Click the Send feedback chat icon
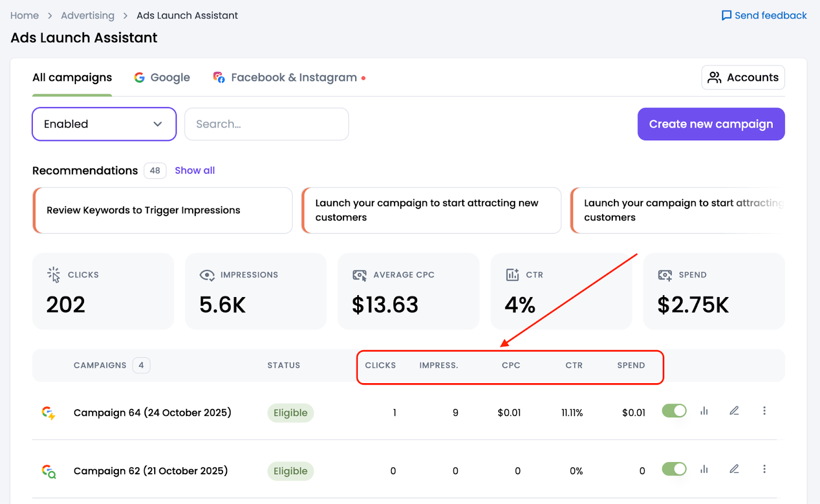The width and height of the screenshot is (820, 504). tap(726, 15)
